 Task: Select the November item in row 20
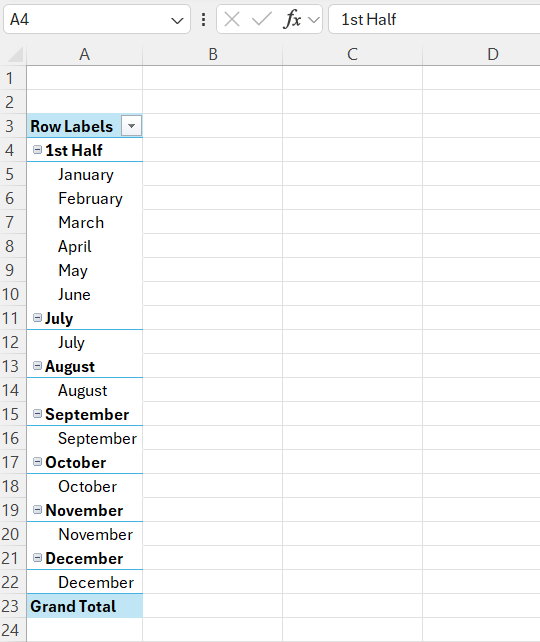pyautogui.click(x=96, y=535)
